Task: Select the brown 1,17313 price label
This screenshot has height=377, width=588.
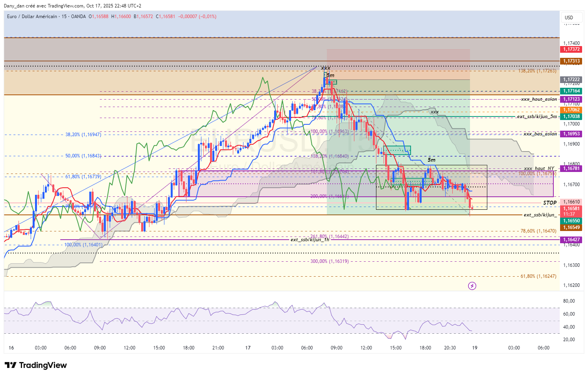Action: [x=571, y=61]
